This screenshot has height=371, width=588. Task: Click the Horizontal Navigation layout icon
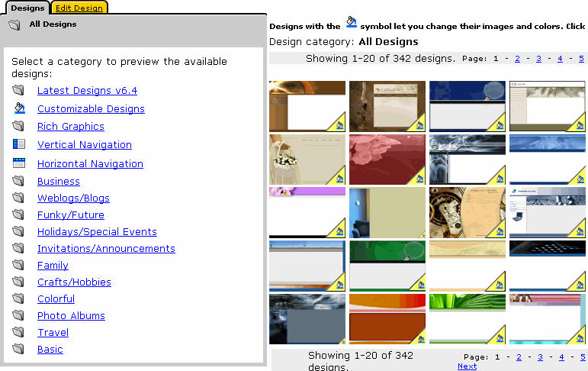(19, 163)
